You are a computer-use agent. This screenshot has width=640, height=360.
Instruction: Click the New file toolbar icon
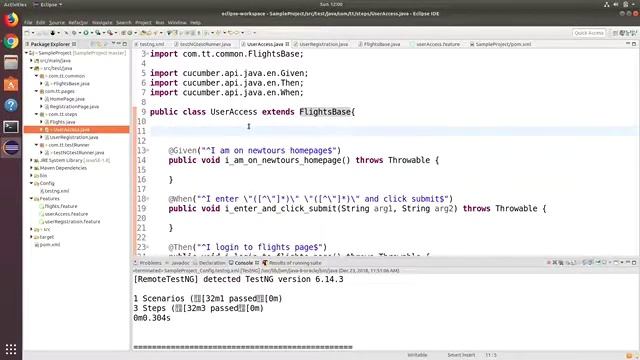(x=27, y=33)
